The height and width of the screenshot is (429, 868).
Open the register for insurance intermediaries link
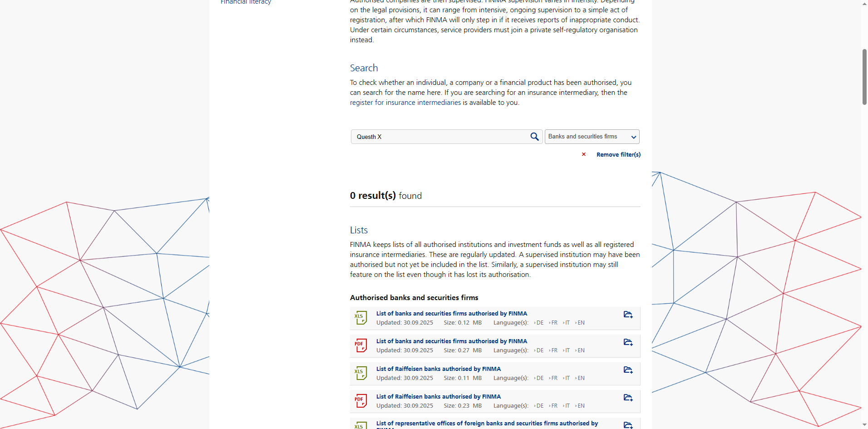[405, 103]
